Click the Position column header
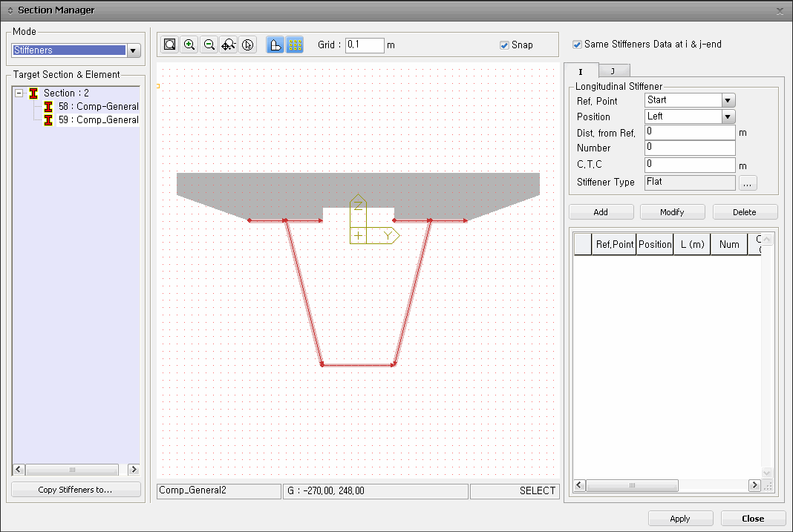This screenshot has height=532, width=793. tap(655, 245)
